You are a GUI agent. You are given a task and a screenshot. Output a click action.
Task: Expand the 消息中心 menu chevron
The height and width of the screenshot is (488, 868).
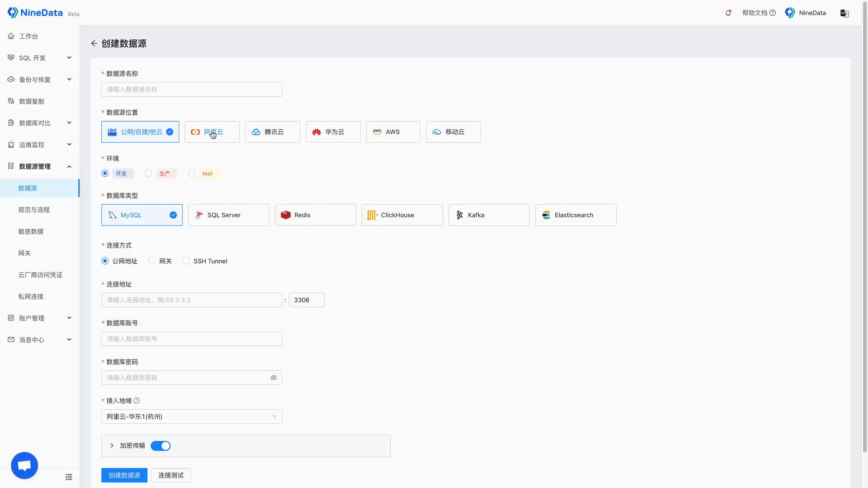pos(69,340)
